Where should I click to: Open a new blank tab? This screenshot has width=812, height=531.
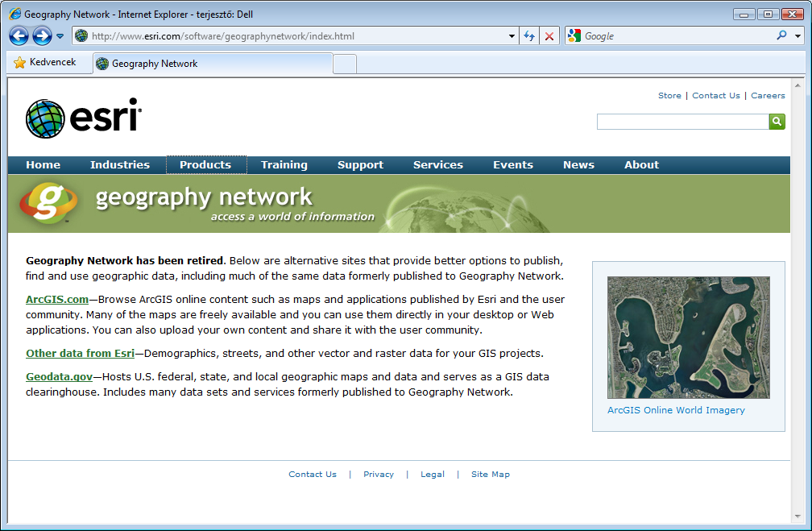[345, 64]
